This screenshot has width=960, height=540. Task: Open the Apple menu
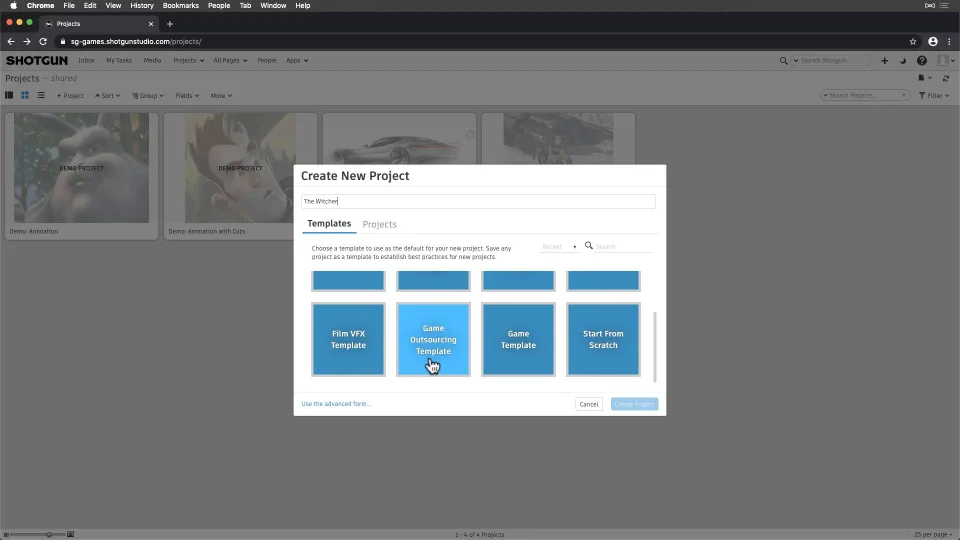point(13,6)
